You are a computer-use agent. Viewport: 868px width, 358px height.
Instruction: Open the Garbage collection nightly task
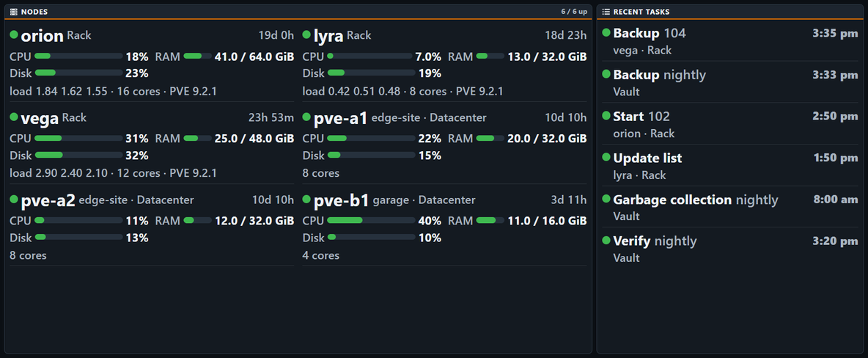[730, 208]
